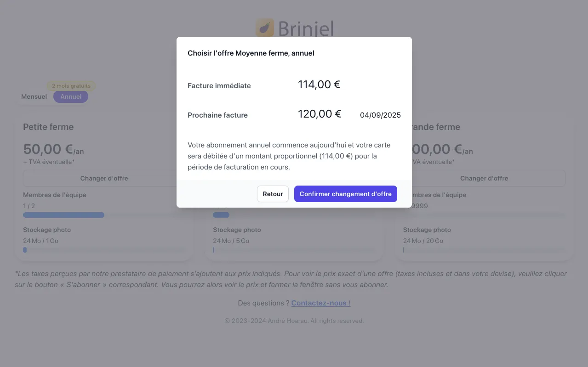Viewport: 588px width, 367px height.
Task: Confirm the plan change
Action: coord(345,194)
